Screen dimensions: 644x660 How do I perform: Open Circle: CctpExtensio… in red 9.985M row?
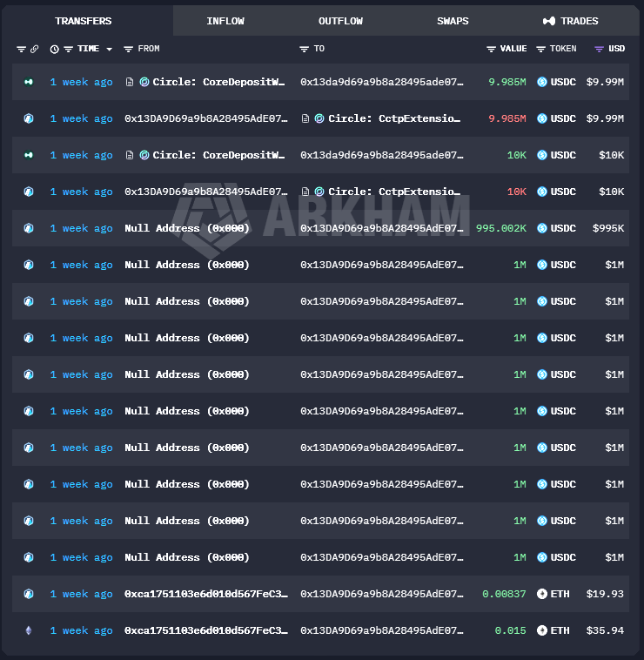(394, 118)
